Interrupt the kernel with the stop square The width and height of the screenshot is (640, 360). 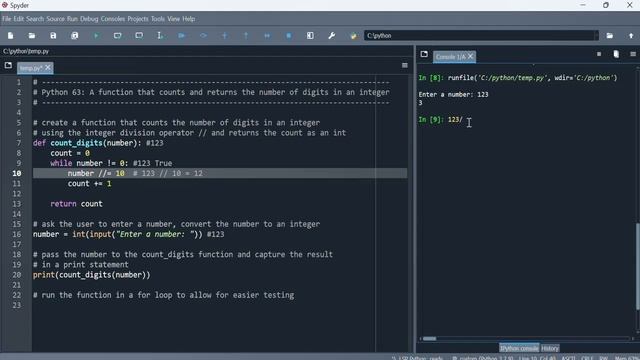tap(599, 54)
